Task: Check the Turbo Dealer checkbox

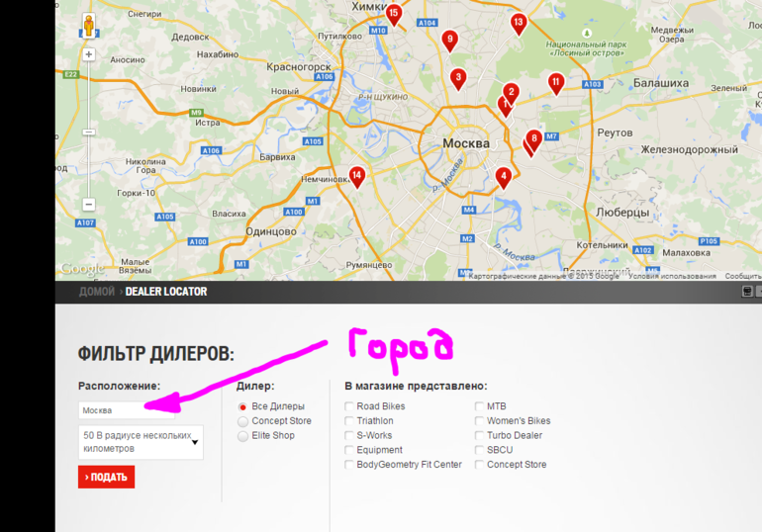Action: point(480,436)
